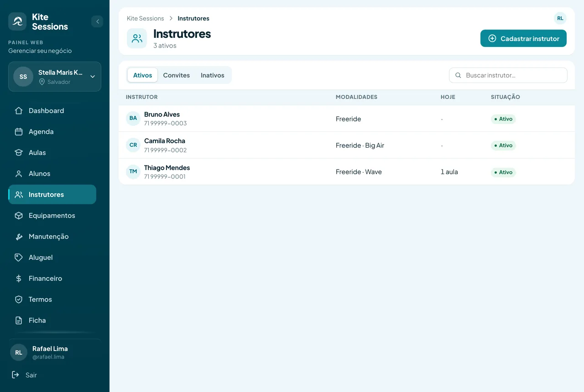
Task: Click "Freeride · Wave" modalities cell
Action: [359, 172]
